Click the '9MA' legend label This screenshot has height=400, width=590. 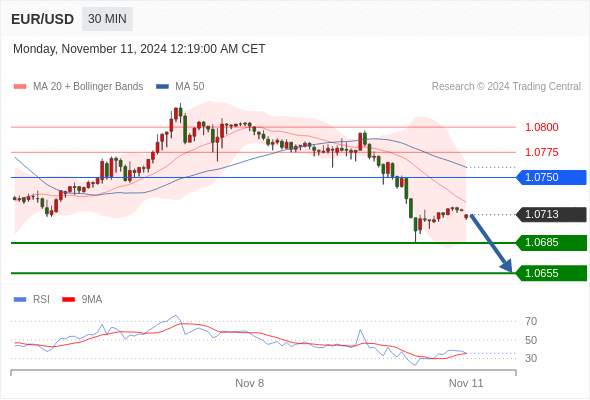(92, 299)
